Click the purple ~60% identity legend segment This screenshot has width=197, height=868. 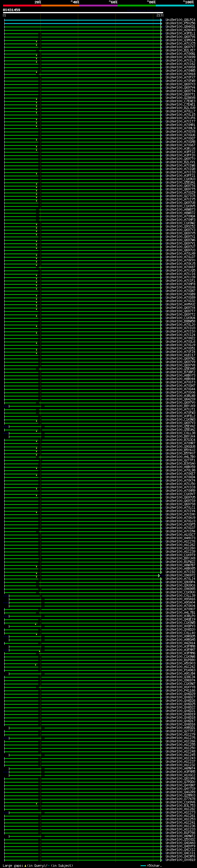(99, 6)
